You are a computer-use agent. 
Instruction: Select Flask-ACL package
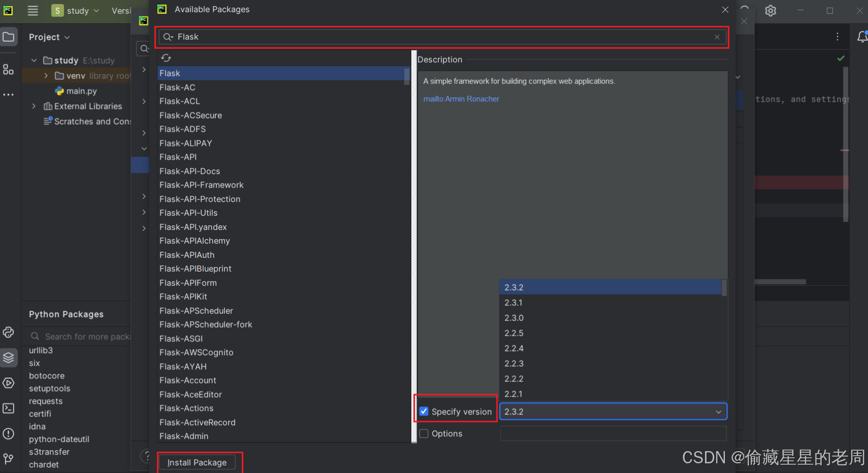coord(281,101)
